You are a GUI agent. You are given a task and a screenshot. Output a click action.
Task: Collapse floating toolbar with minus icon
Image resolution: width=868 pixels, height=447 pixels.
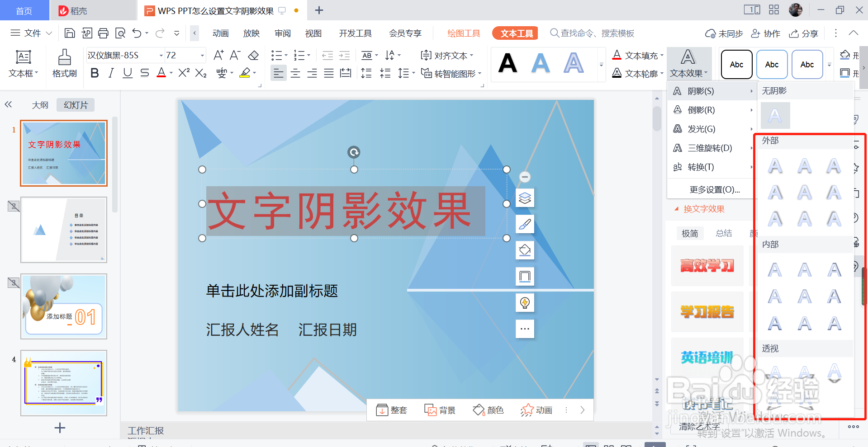(525, 177)
